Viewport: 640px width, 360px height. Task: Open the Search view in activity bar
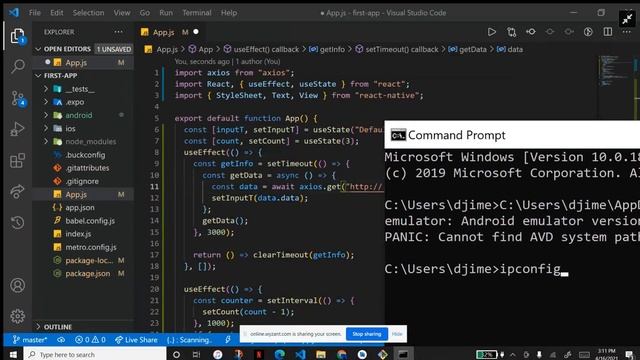18,66
